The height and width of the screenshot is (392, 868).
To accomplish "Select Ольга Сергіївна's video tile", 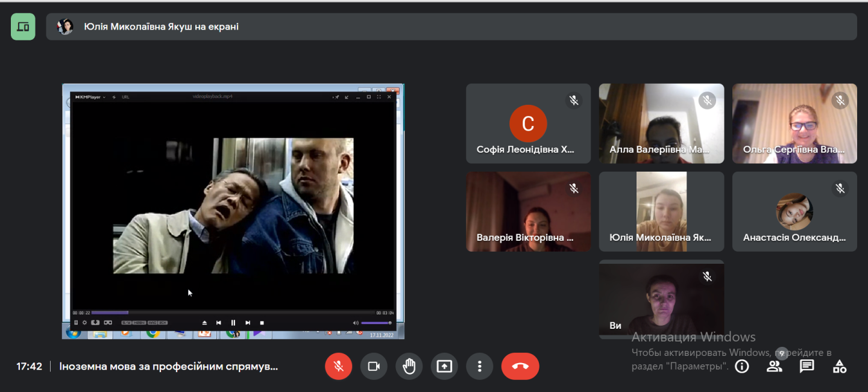I will [794, 123].
